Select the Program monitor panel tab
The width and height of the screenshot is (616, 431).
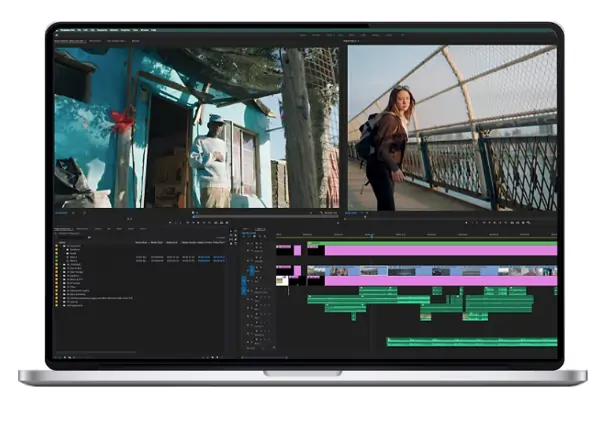[350, 41]
